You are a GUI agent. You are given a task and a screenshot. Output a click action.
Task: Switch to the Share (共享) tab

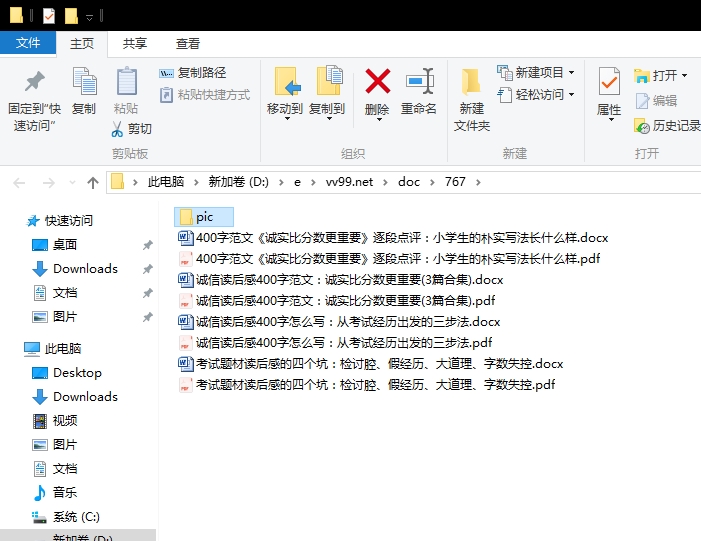[x=135, y=44]
